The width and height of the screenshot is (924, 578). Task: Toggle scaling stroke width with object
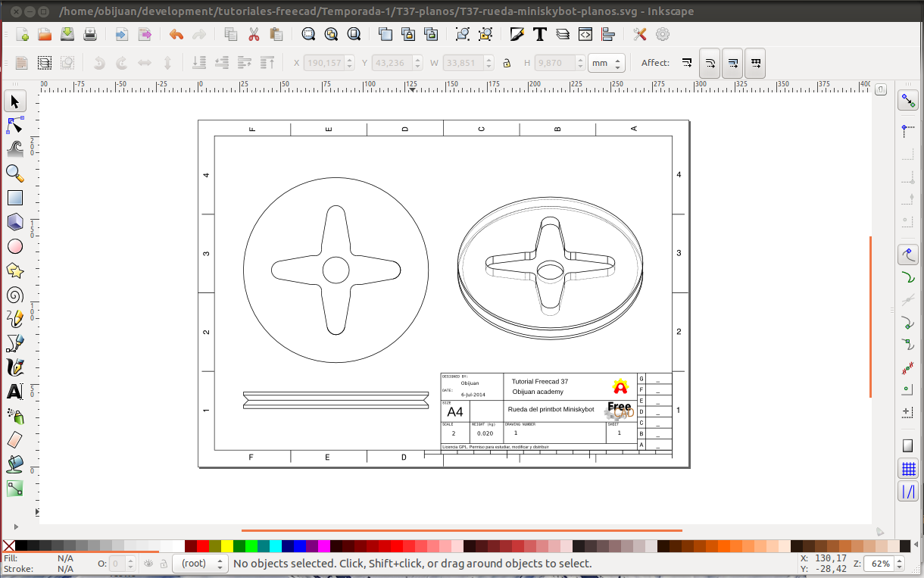tap(686, 63)
